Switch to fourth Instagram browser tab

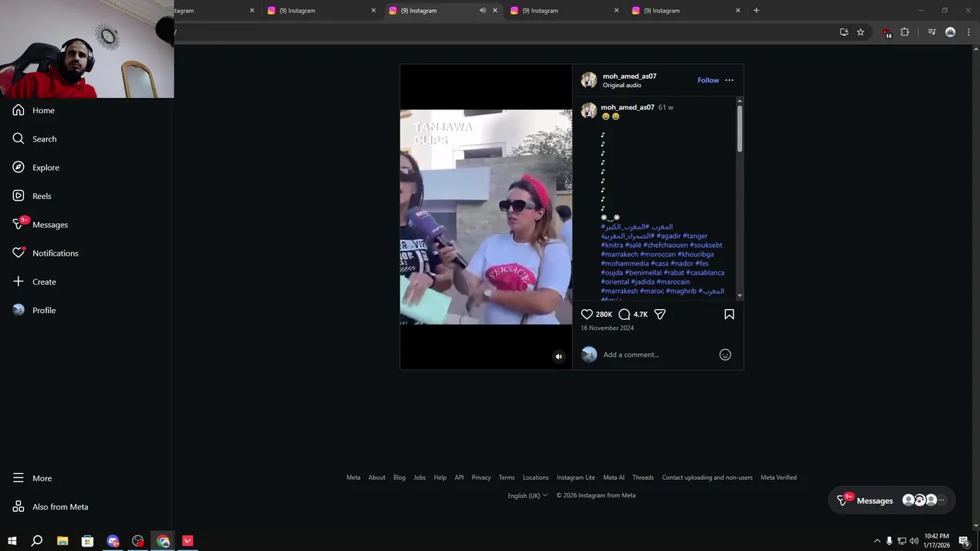[565, 11]
